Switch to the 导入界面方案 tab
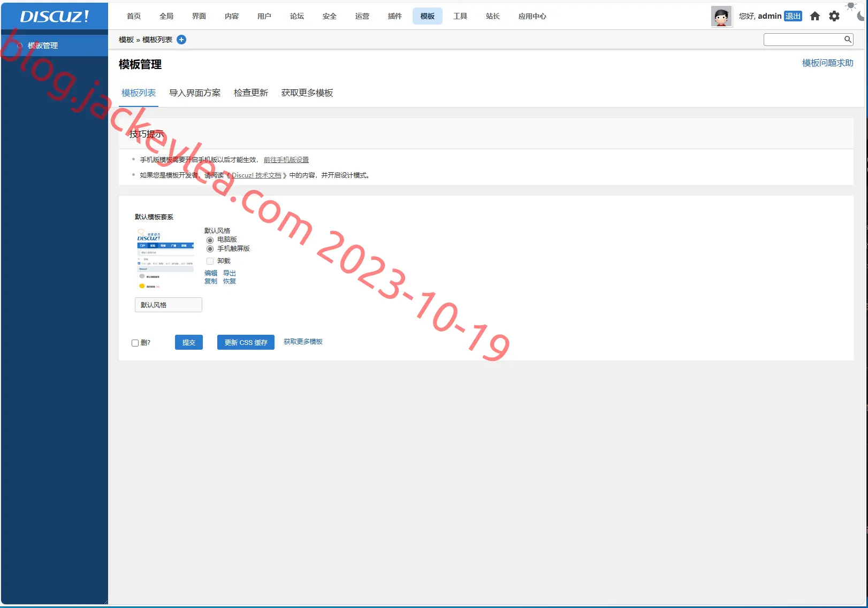 click(x=195, y=93)
